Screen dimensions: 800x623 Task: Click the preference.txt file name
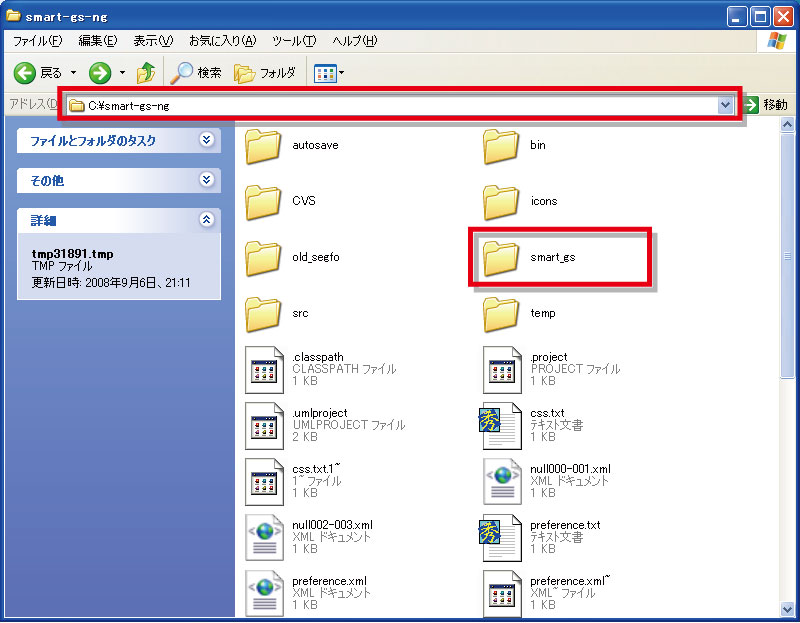click(x=565, y=525)
